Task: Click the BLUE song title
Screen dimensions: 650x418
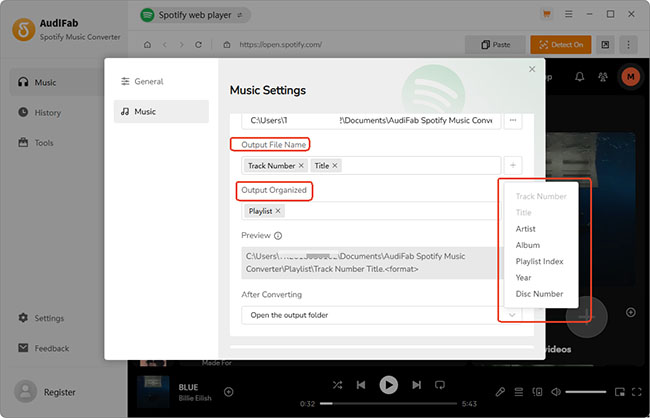Action: tap(188, 387)
